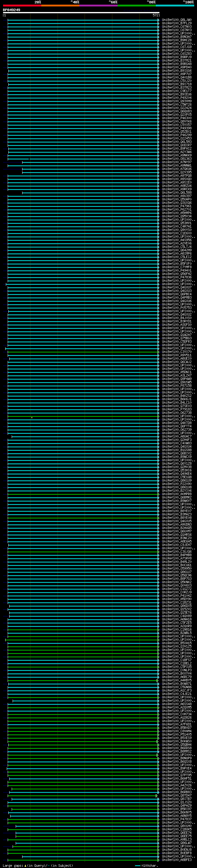Viewport: 197px width, 868px height.
Task: Click the yellow large-gap triangle in legend
Action: click(x=25, y=866)
